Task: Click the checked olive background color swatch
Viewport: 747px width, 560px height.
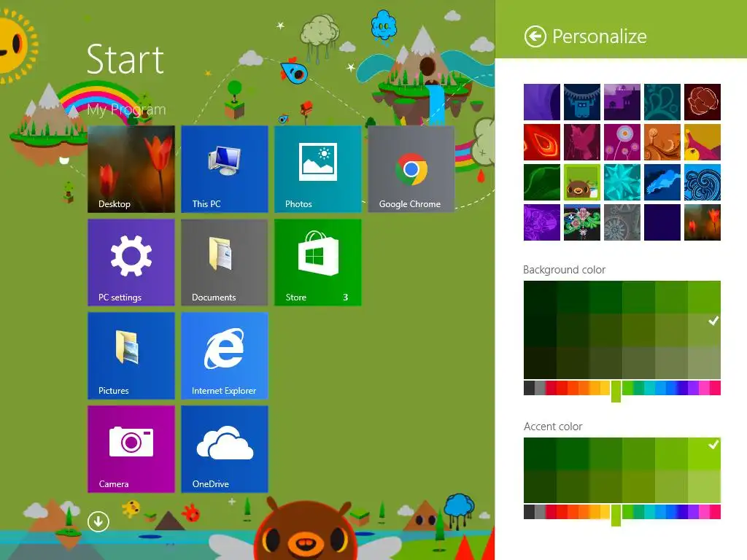Action: point(704,330)
